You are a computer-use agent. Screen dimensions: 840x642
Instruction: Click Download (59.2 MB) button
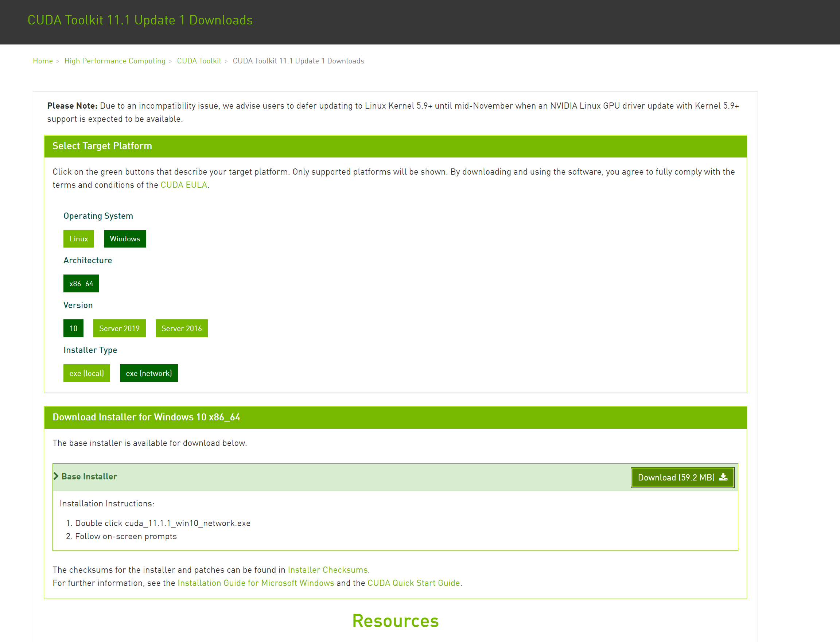(676, 478)
